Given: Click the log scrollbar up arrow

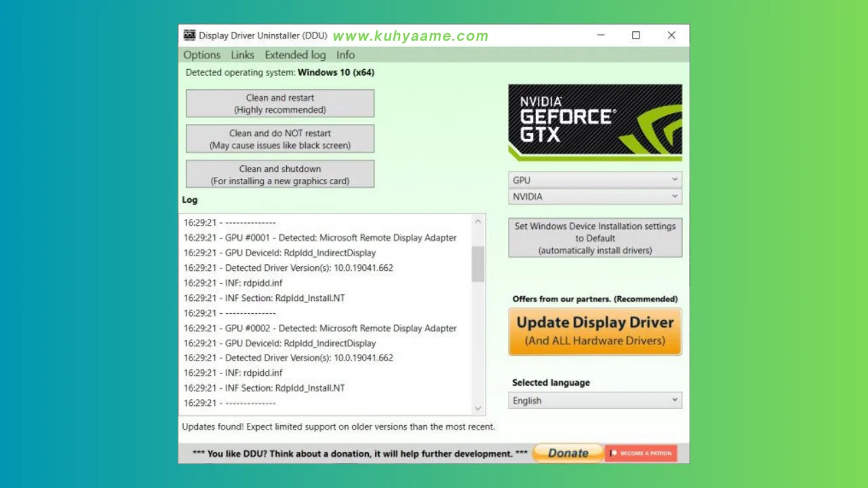Looking at the screenshot, I should click(x=478, y=222).
